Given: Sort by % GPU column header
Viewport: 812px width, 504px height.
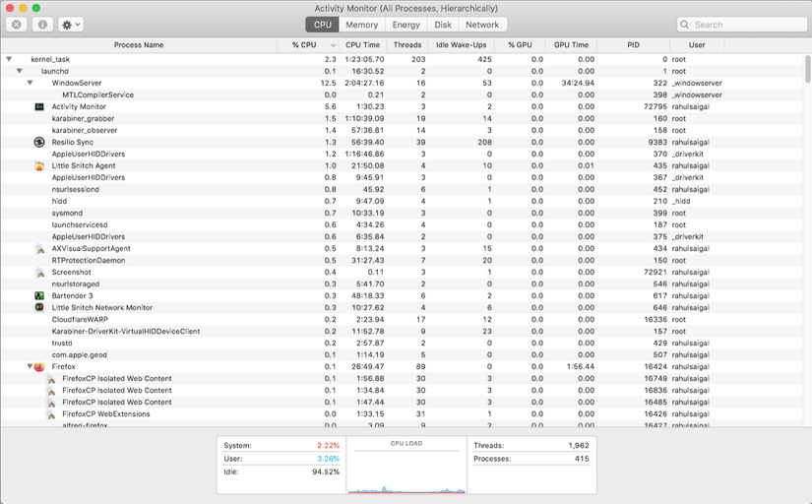Looking at the screenshot, I should pos(520,45).
